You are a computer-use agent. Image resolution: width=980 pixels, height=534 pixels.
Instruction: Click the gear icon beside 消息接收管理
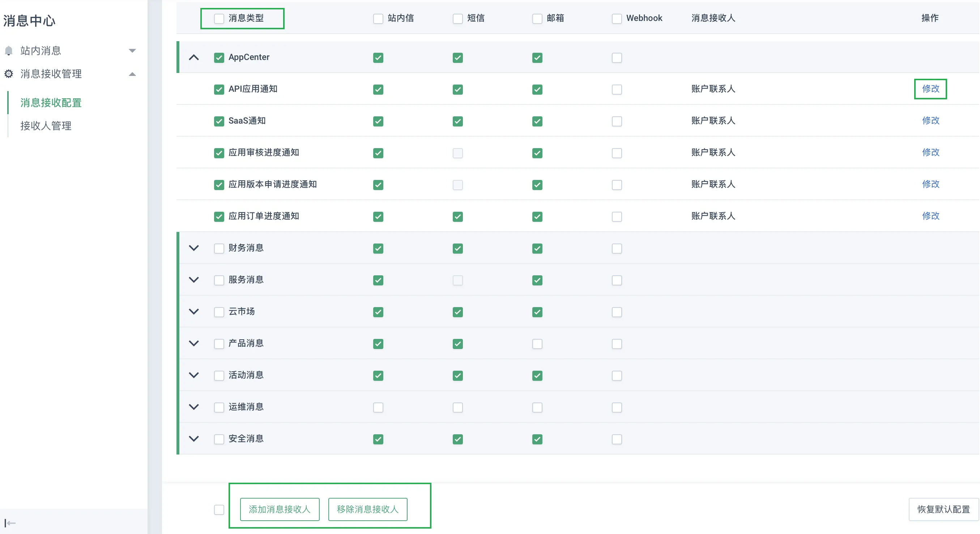pos(9,74)
